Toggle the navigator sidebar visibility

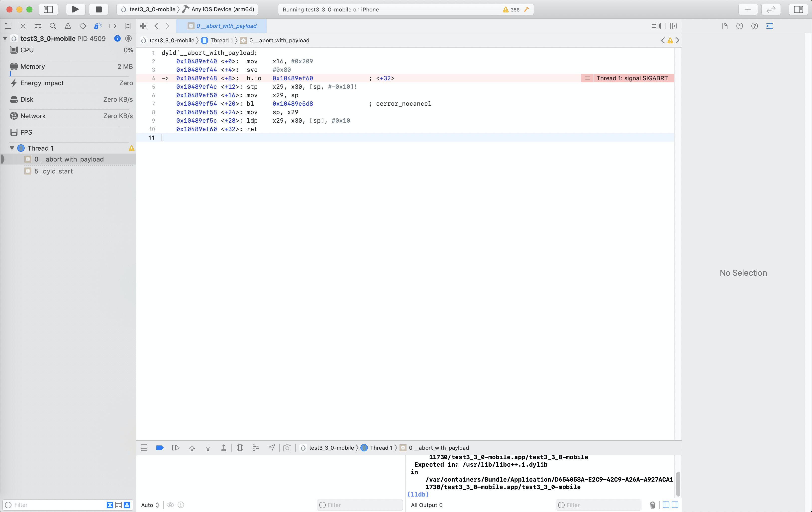coord(48,9)
